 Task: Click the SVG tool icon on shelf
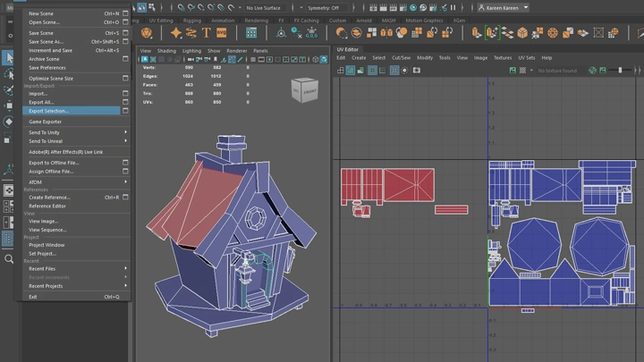coord(222,33)
